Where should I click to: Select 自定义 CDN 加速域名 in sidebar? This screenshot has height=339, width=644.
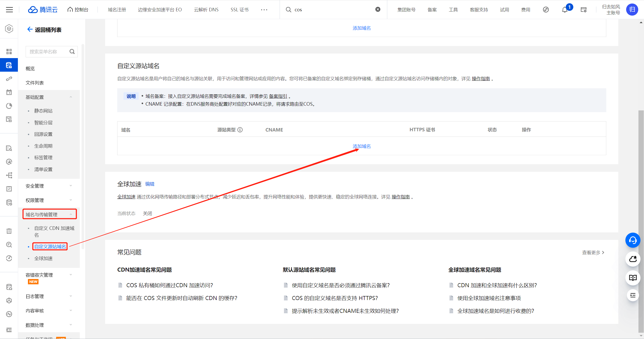54,231
